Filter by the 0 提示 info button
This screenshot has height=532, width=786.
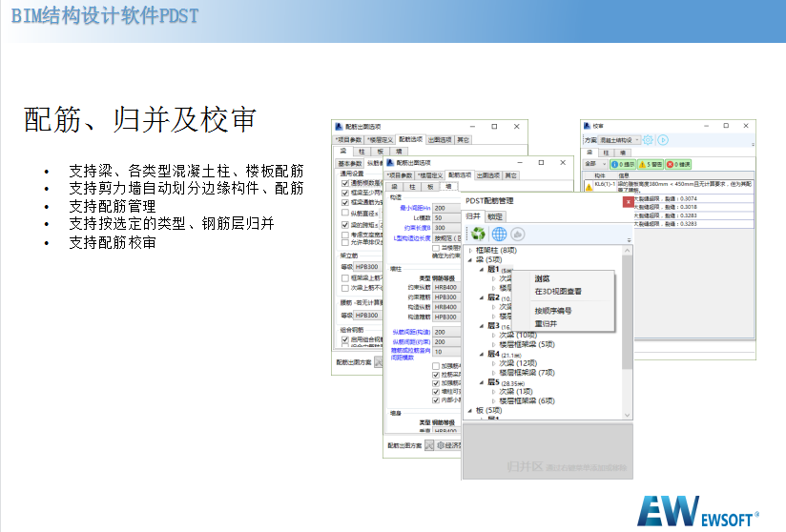coord(623,164)
